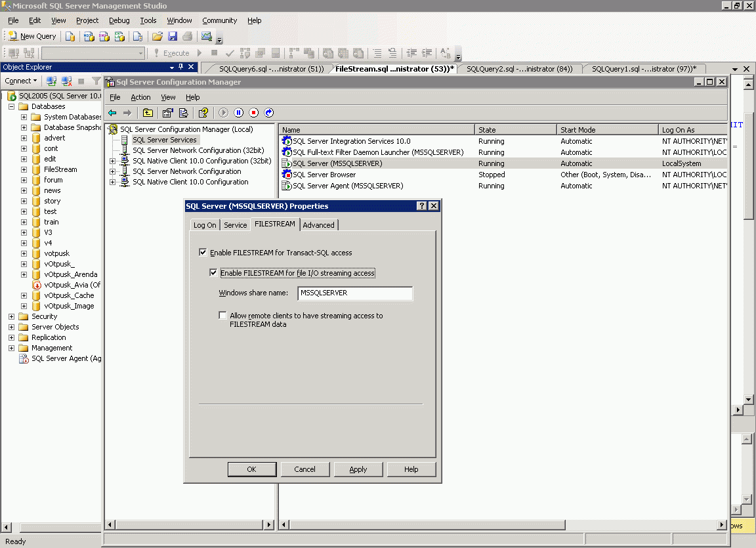This screenshot has height=548, width=756.
Task: Click the SQL Server Browser service icon
Action: tap(287, 175)
